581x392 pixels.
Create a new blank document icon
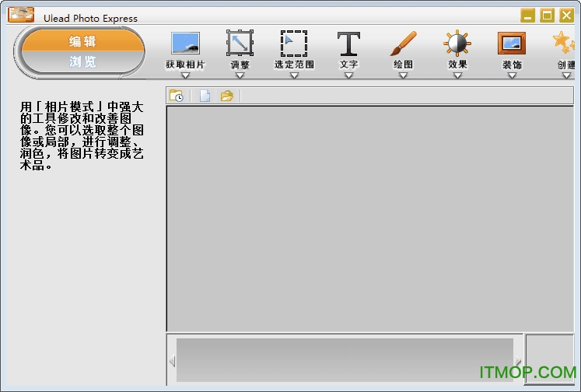(x=205, y=96)
